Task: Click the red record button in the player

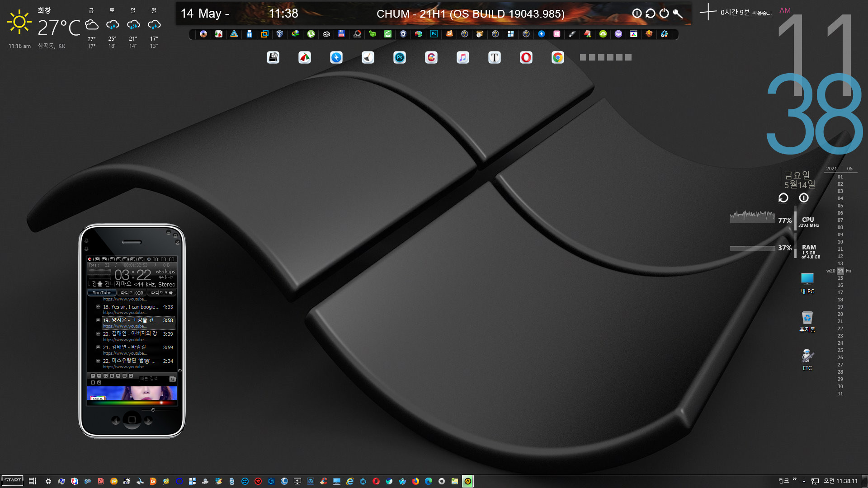Action: coord(90,259)
